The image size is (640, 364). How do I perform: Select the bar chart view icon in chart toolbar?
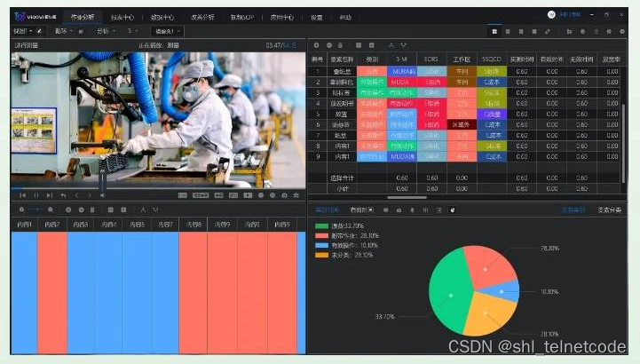[x=426, y=210]
